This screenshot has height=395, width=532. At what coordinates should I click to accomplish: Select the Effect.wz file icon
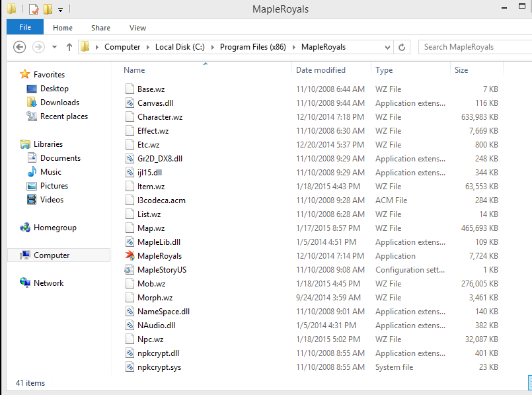pos(130,131)
